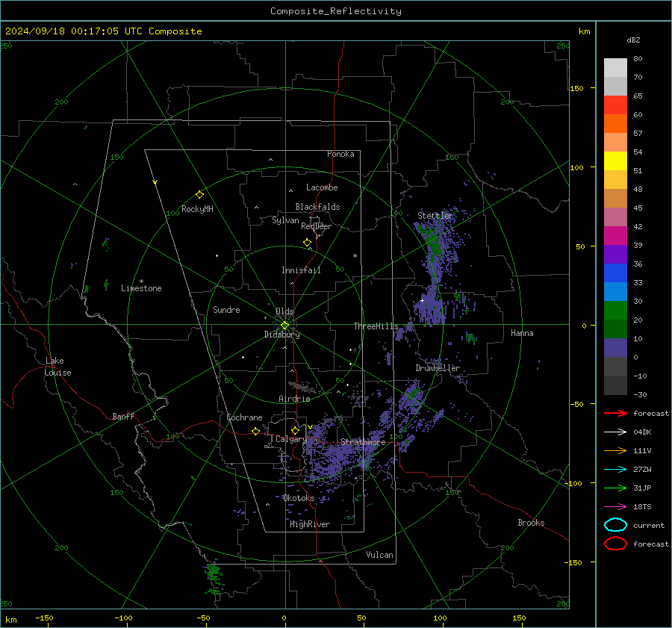Click the Banff label

click(123, 416)
